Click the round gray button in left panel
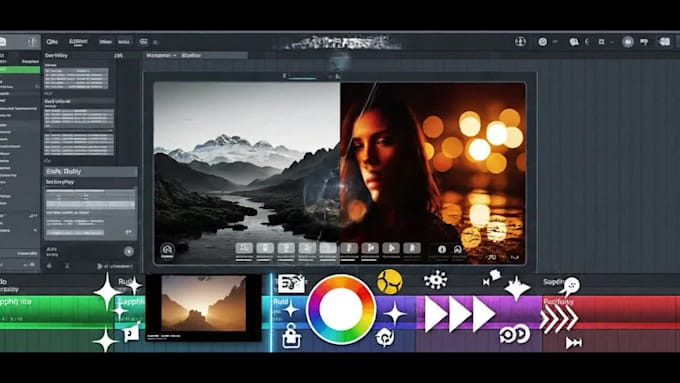Image resolution: width=680 pixels, height=383 pixels. coord(129,251)
